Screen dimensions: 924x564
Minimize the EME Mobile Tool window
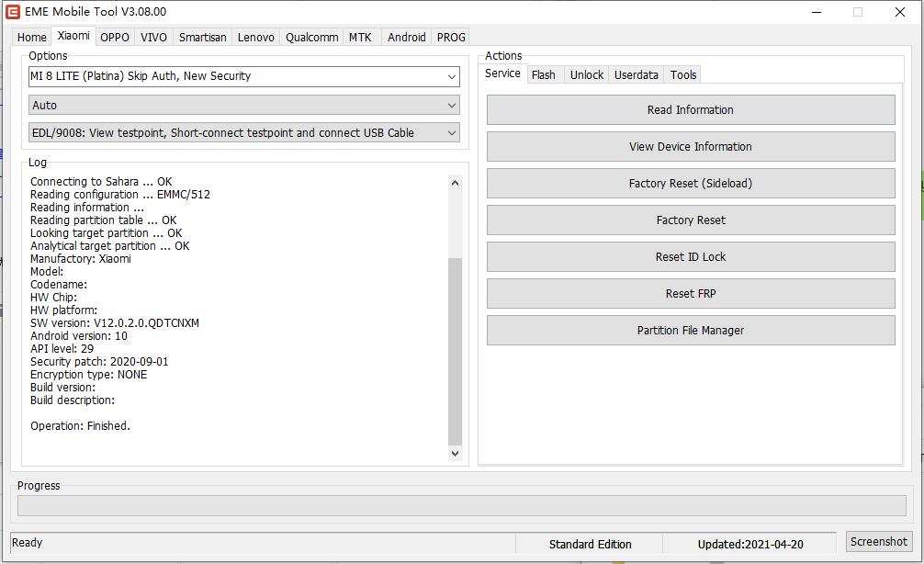817,12
